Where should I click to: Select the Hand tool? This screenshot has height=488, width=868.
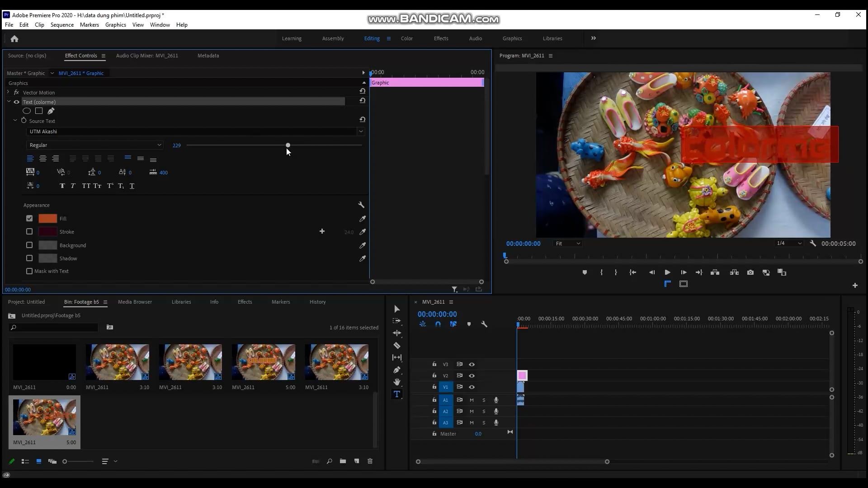coord(396,382)
